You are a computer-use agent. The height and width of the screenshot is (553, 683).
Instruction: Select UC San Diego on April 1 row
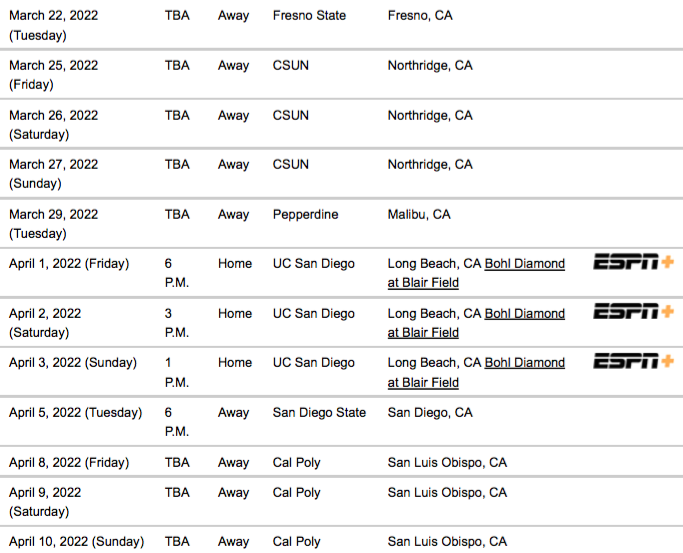314,263
